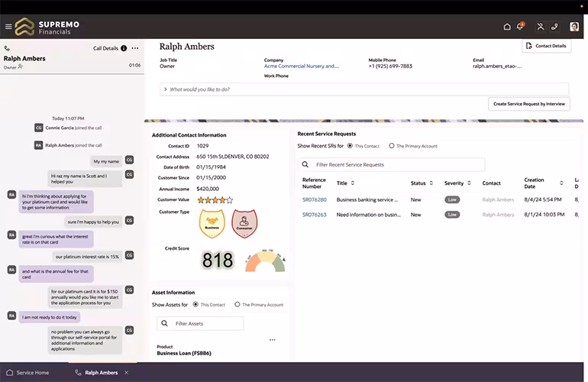Click the 8/4/24 5:54 PM creation date
Viewport: 588px width, 382px height.
(x=543, y=199)
